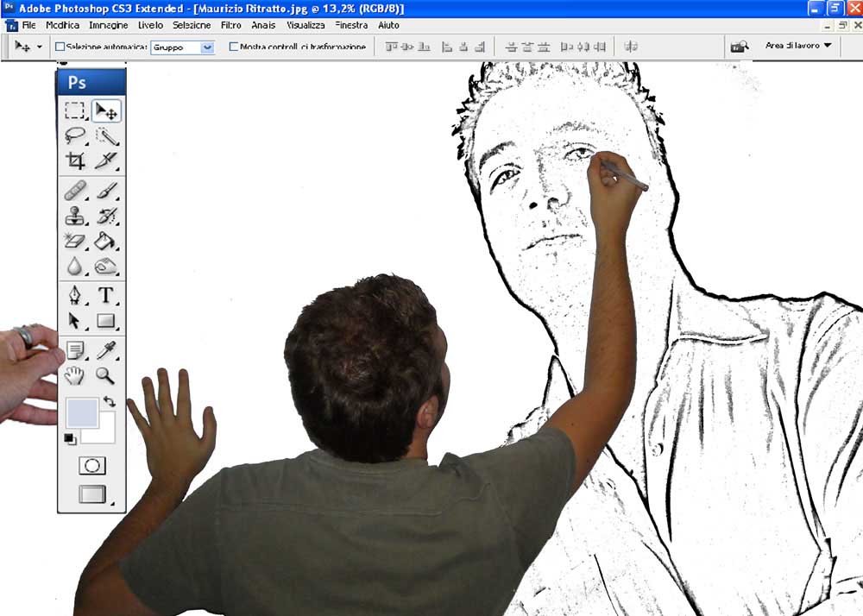Select the Gradient tool

[x=107, y=242]
